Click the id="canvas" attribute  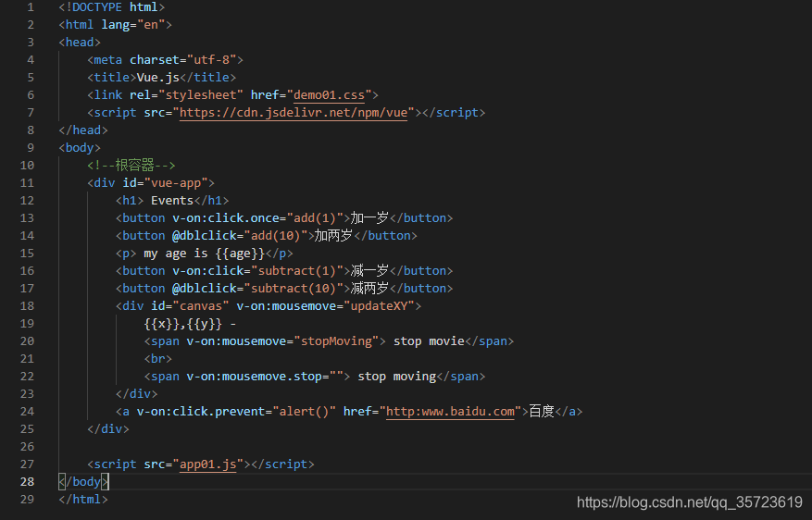click(x=190, y=305)
